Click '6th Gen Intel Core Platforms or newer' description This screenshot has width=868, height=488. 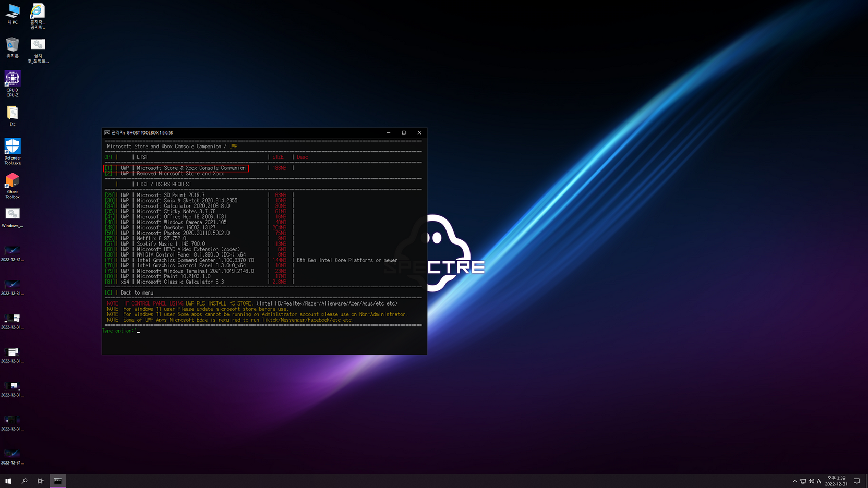pos(347,260)
